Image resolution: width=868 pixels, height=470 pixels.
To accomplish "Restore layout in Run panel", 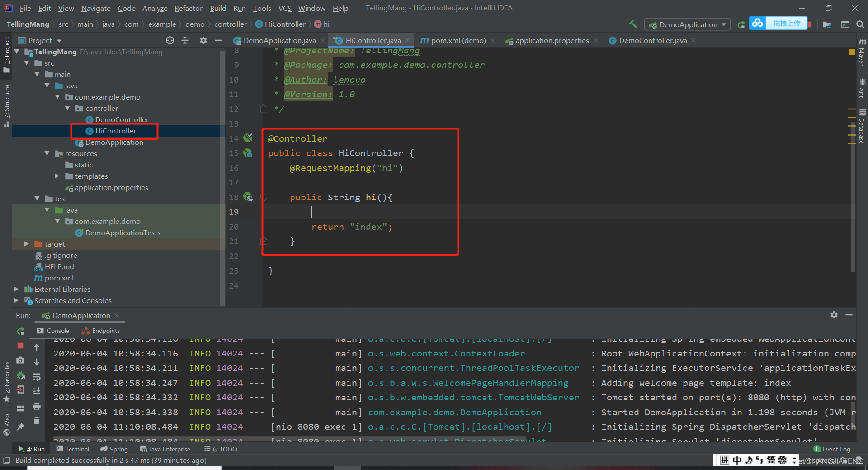I will (20, 408).
